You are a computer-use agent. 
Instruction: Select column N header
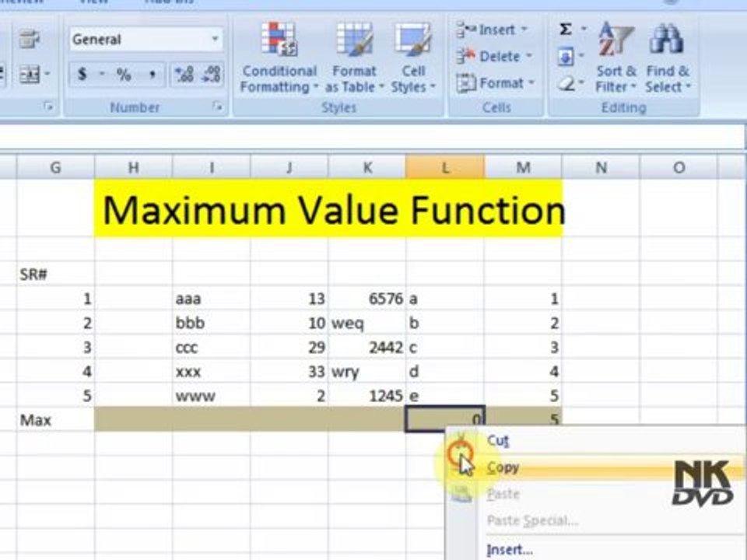601,167
